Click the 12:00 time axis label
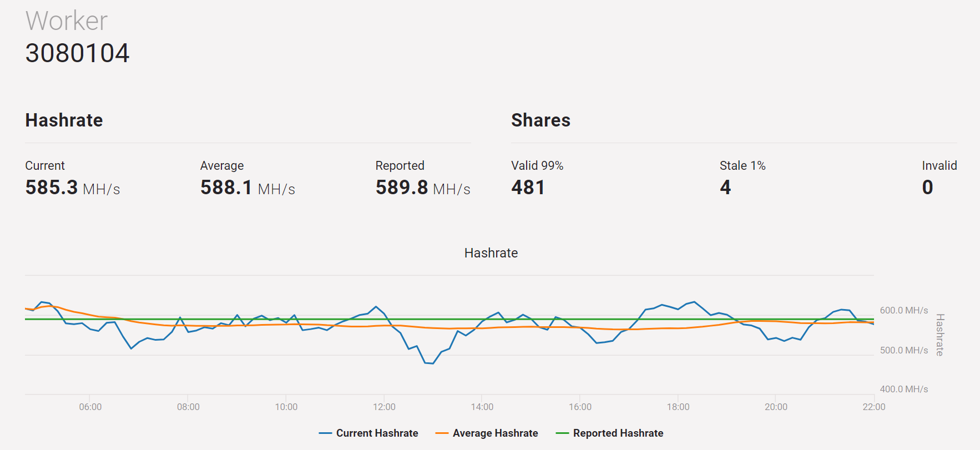Viewport: 980px width, 450px height. pyautogui.click(x=384, y=407)
